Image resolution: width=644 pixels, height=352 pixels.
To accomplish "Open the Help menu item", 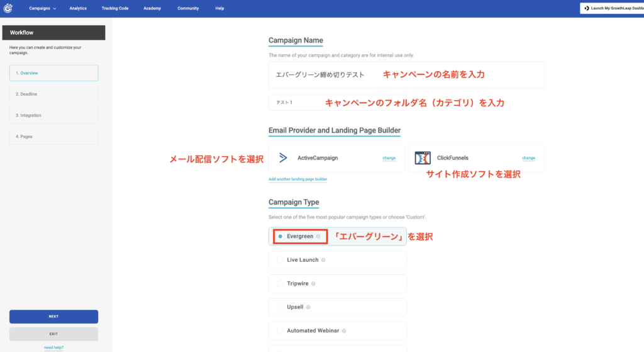I will pos(219,8).
